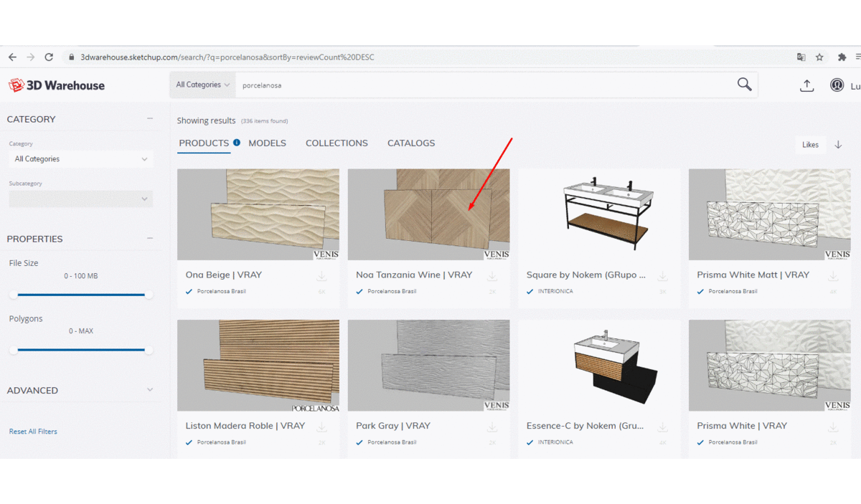Image resolution: width=861 pixels, height=504 pixels.
Task: Open Noa Tanzania Wine | VRAY title
Action: click(414, 275)
